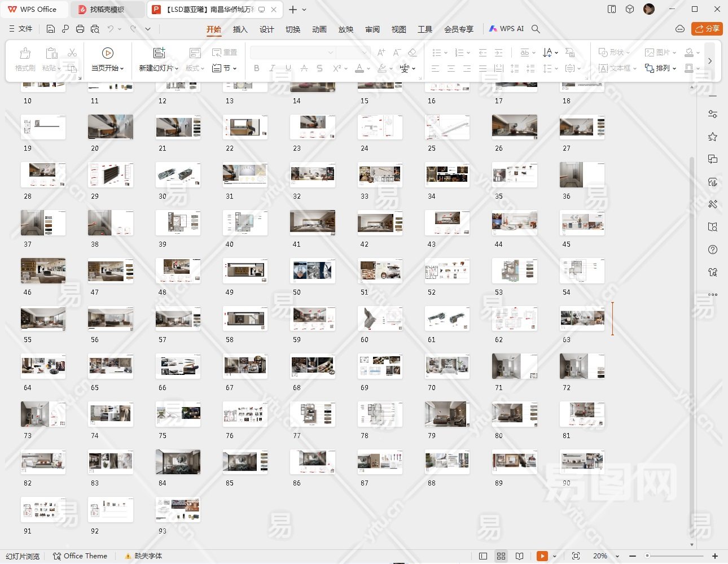Switch to the 动画 ribbon tab
The height and width of the screenshot is (564, 728).
click(x=319, y=29)
